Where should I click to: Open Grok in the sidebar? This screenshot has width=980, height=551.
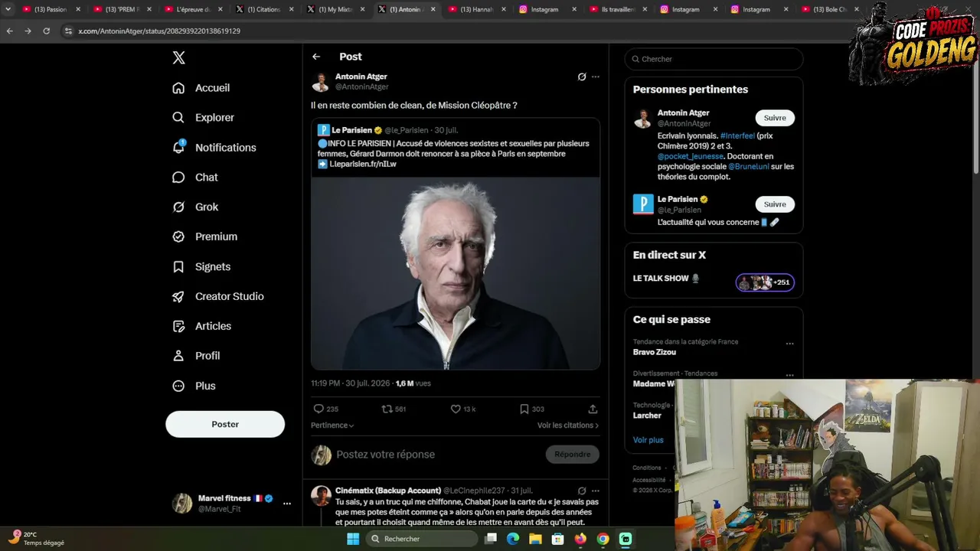click(195, 207)
